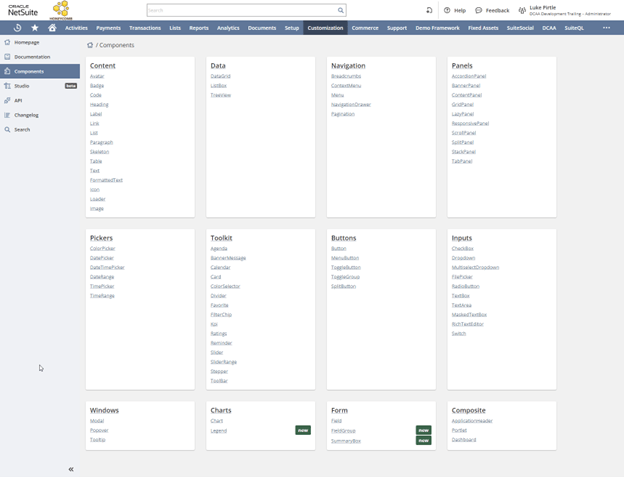Open the ColorSelector component link
624x477 pixels.
(x=225, y=286)
